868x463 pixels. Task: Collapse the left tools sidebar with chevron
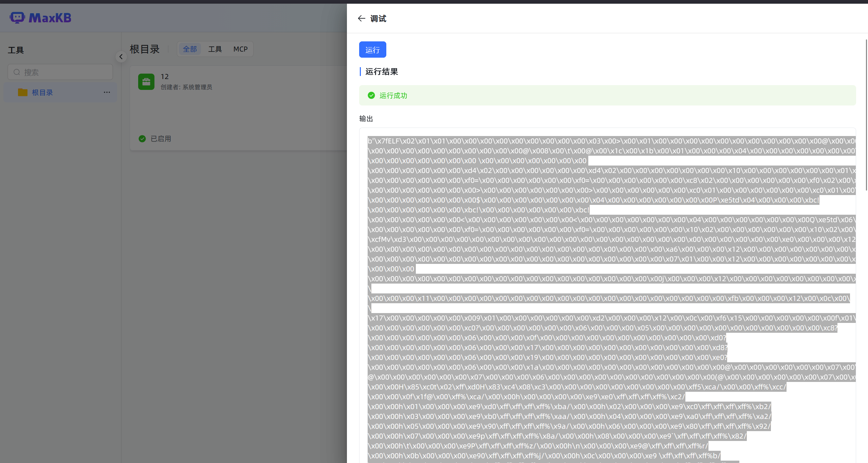tap(121, 56)
